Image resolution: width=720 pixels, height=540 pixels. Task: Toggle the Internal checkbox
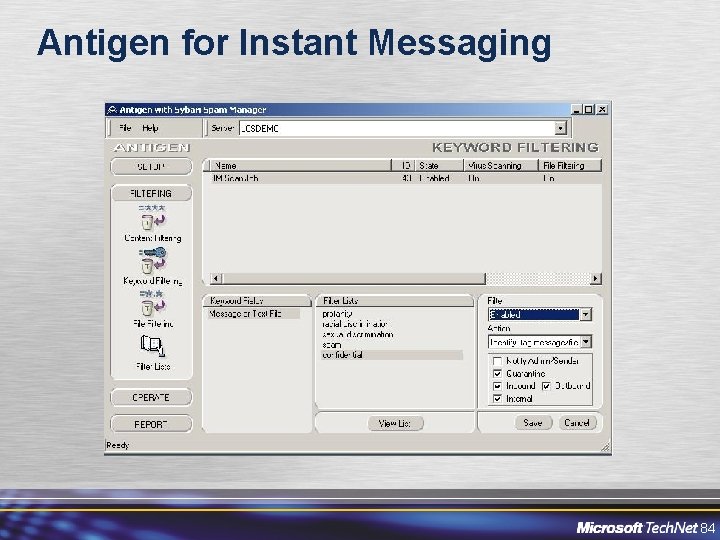pyautogui.click(x=497, y=399)
